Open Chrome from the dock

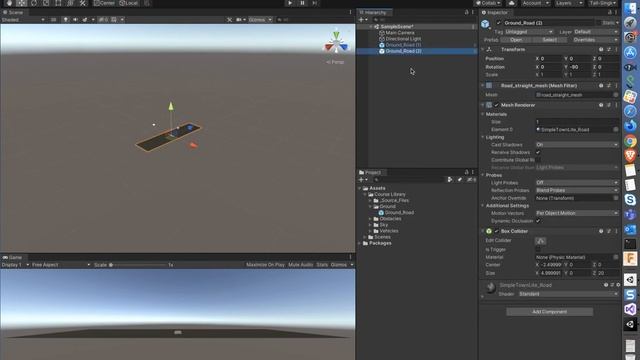pos(630,141)
